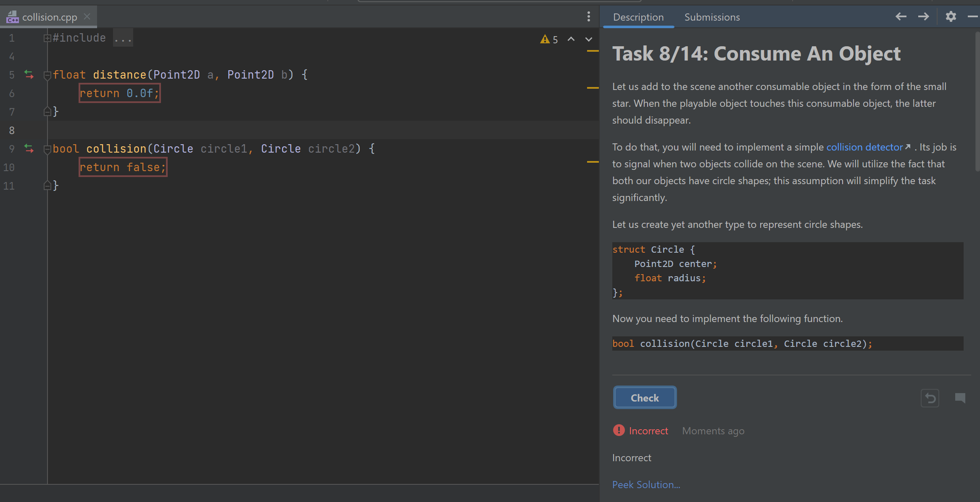Image resolution: width=980 pixels, height=502 pixels.
Task: Select the collision.cpp editor tab
Action: coord(49,17)
